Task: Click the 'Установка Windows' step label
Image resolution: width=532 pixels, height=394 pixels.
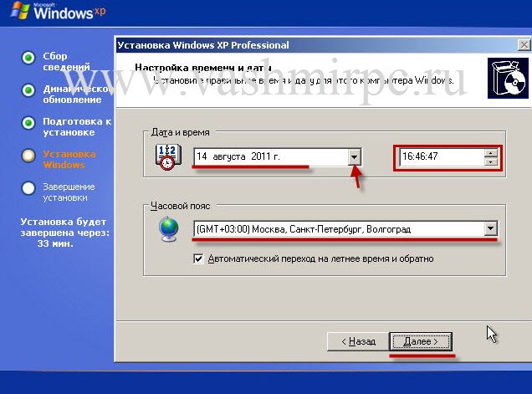Action: 69,160
